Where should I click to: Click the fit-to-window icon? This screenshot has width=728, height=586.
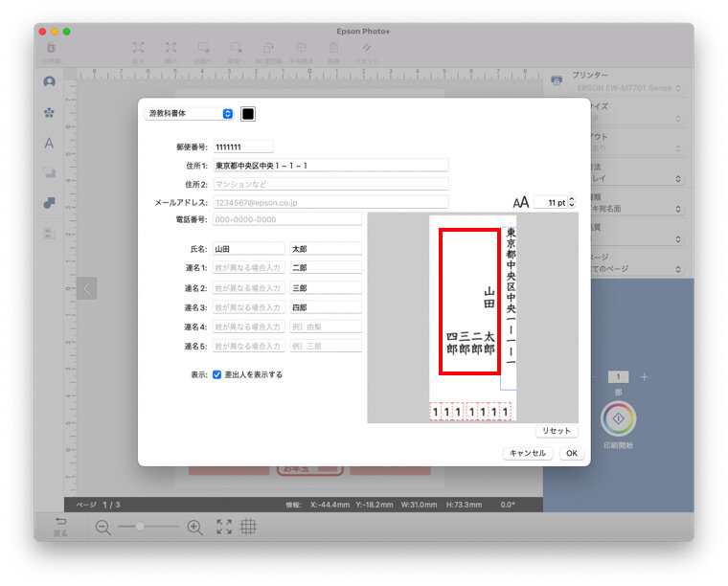coord(224,527)
